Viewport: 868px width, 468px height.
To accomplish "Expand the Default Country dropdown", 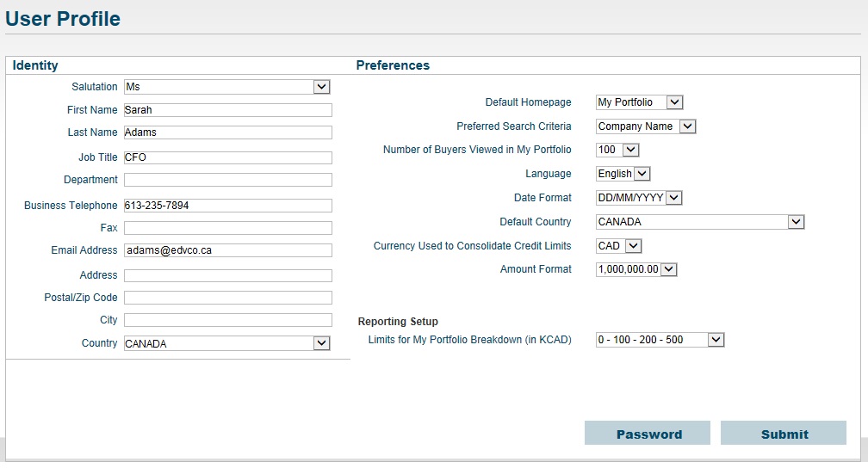I will (x=700, y=222).
